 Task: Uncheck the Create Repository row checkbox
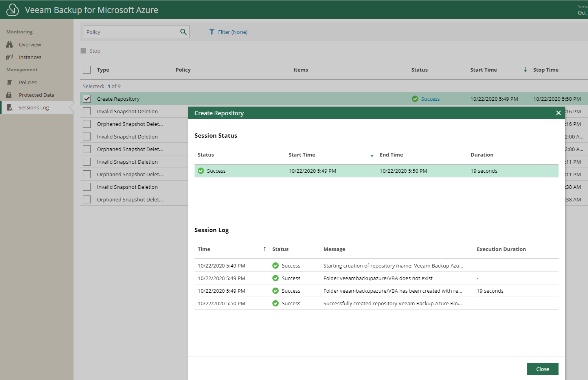tap(87, 99)
